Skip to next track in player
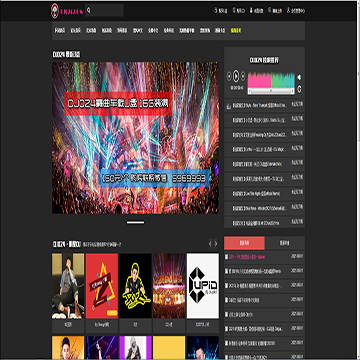Screen dimensions: 360x360 pyautogui.click(x=243, y=76)
